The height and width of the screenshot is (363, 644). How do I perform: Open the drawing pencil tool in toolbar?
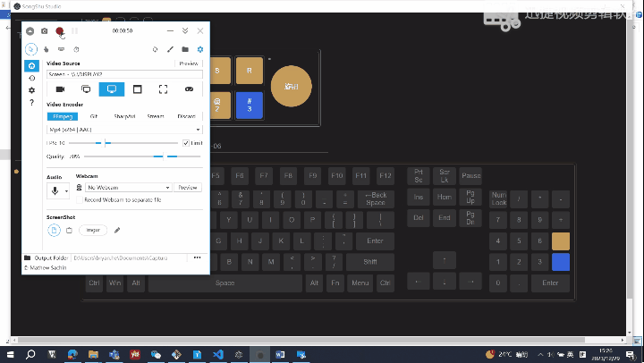(x=170, y=49)
